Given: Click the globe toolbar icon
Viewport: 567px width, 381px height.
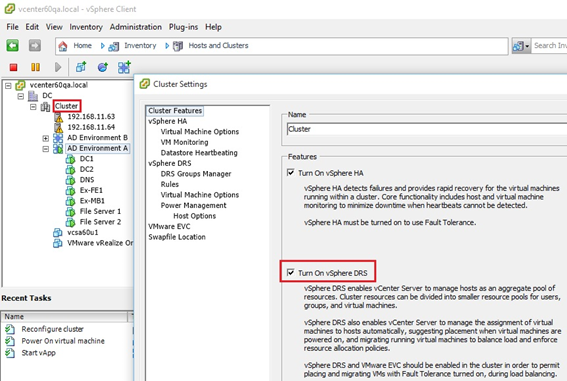Looking at the screenshot, I should 103,67.
